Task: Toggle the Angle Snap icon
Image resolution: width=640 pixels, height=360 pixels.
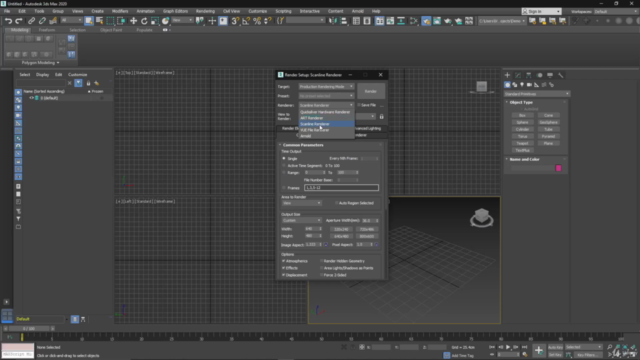Action: coord(246,21)
